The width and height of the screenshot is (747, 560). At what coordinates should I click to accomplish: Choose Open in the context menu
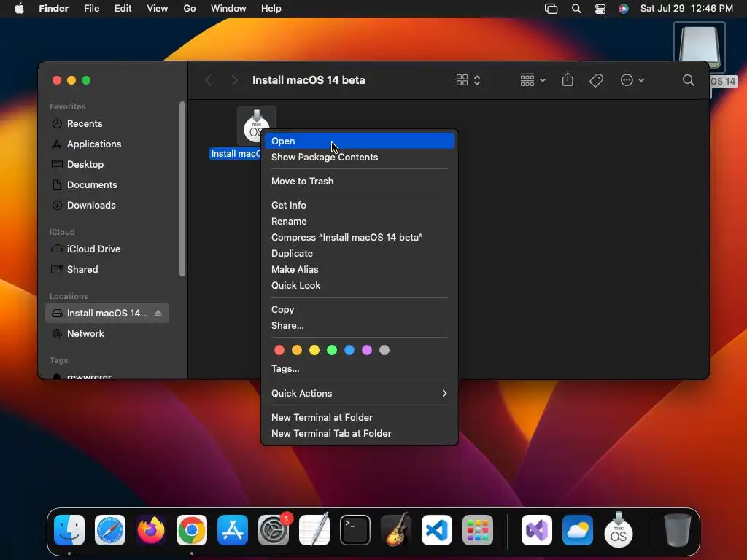[x=360, y=141]
